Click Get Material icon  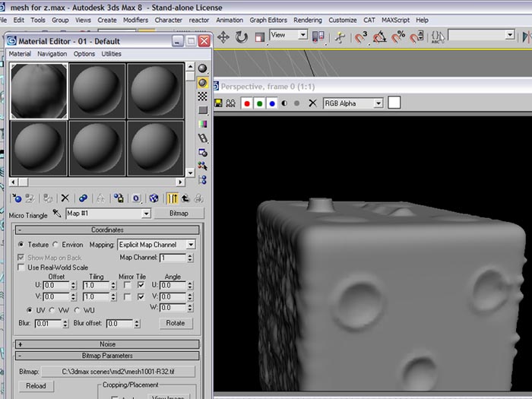click(x=16, y=198)
